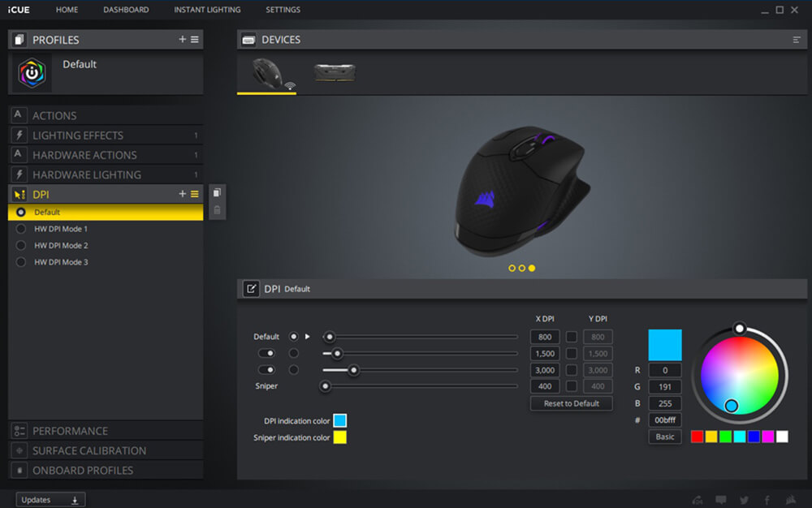
Task: Click the hex color input field
Action: tap(664, 420)
